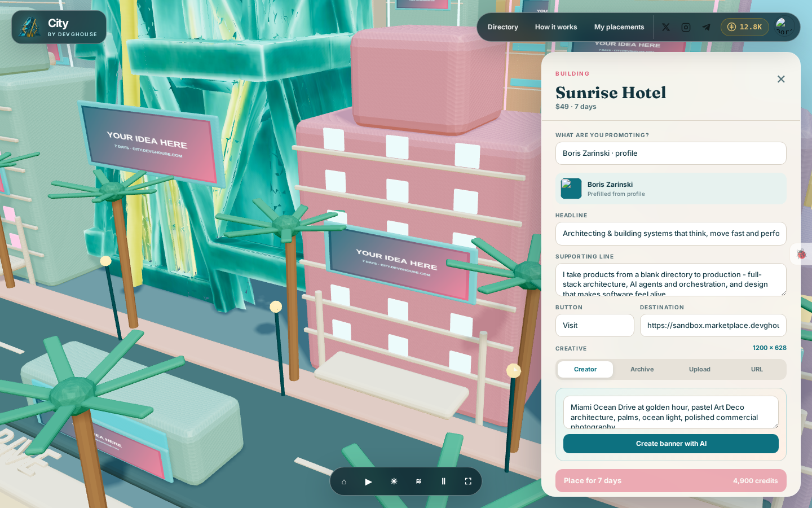This screenshot has width=812, height=508.
Task: Click the Boris Zarinski profile thumbnail
Action: click(x=571, y=189)
